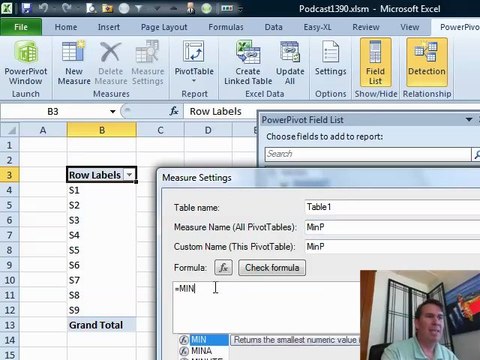
Task: Click the print preview page icon
Action: click(x=90, y=8)
